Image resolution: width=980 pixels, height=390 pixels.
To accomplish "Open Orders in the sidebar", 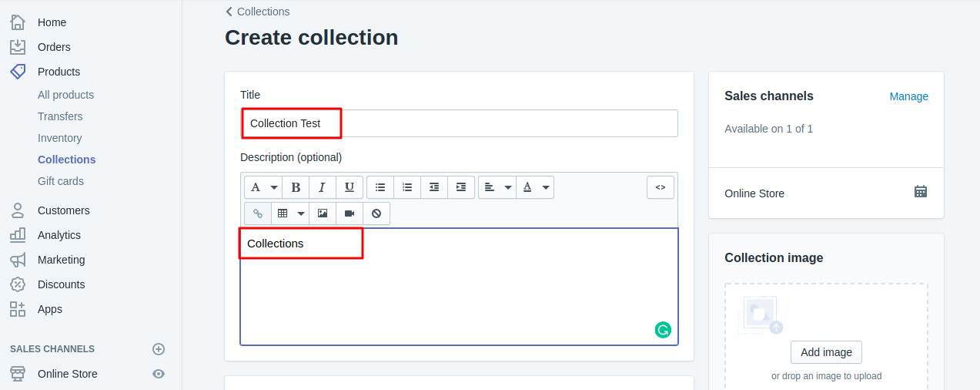I will tap(54, 47).
